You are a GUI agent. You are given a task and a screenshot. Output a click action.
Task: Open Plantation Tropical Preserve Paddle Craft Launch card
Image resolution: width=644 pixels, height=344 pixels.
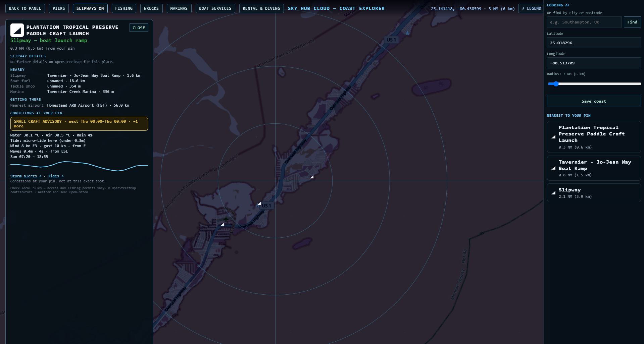594,137
